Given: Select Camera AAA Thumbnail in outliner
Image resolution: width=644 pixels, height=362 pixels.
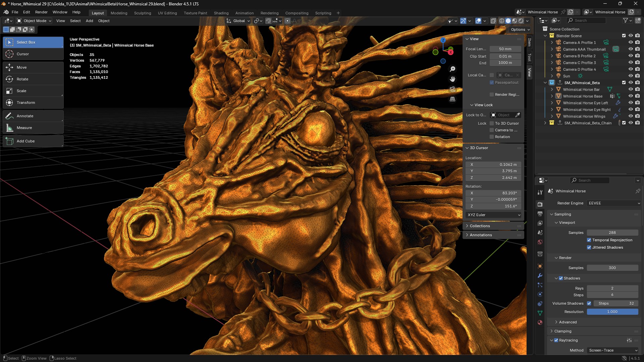Looking at the screenshot, I should click(x=584, y=49).
